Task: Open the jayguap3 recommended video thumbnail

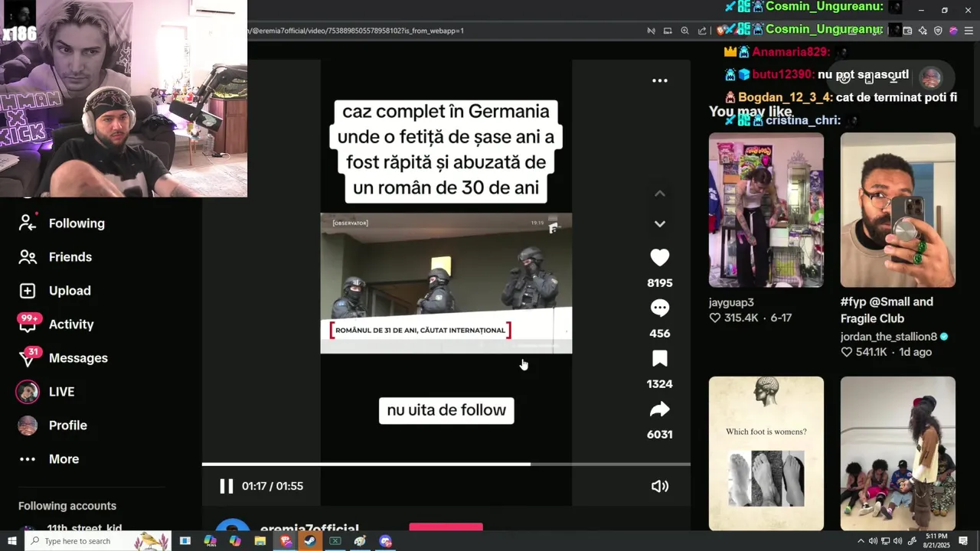Action: (766, 210)
